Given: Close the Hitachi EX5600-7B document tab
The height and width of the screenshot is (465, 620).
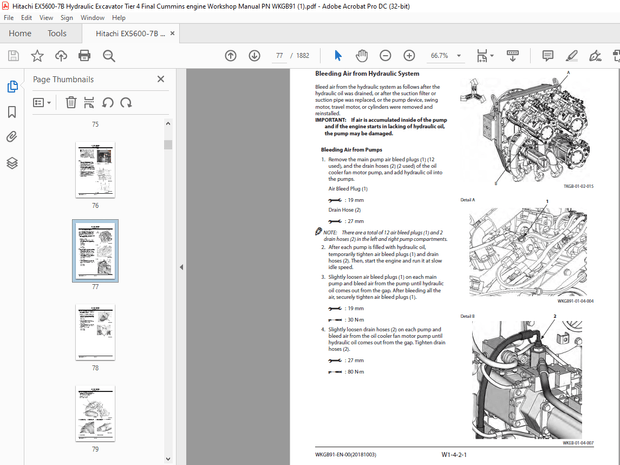Looking at the screenshot, I should [x=172, y=34].
